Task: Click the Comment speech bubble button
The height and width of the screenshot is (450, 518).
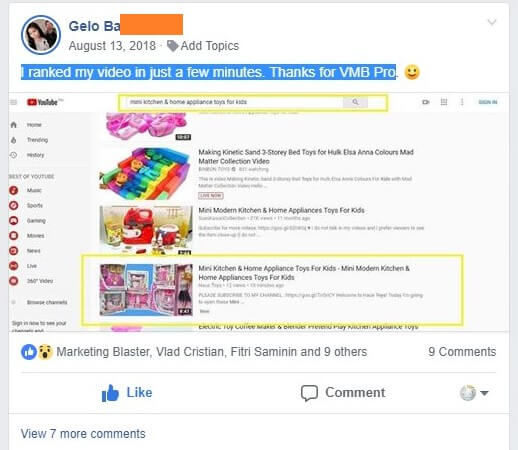Action: 343,393
